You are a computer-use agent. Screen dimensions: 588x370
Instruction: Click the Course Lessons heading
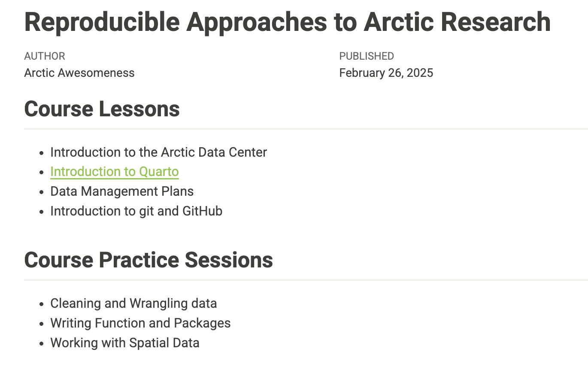(x=102, y=109)
